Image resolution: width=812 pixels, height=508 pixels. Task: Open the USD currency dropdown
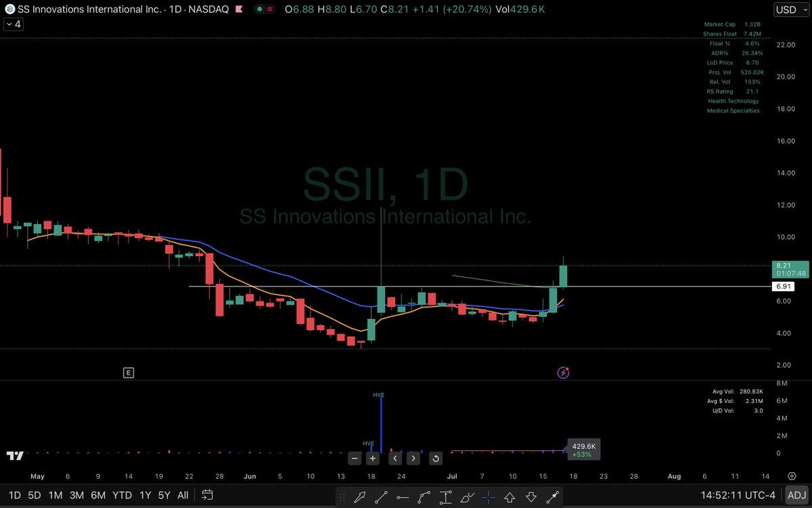[790, 9]
